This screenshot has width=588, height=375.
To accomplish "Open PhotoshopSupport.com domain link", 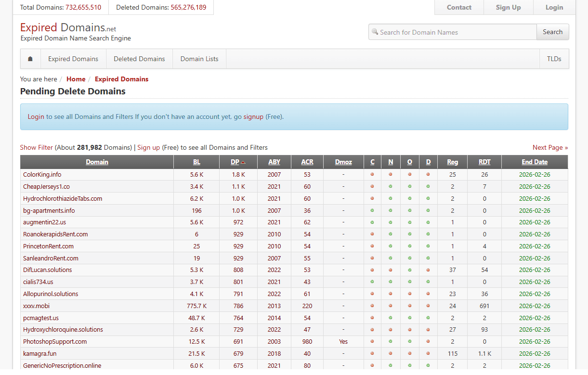I will pos(55,341).
